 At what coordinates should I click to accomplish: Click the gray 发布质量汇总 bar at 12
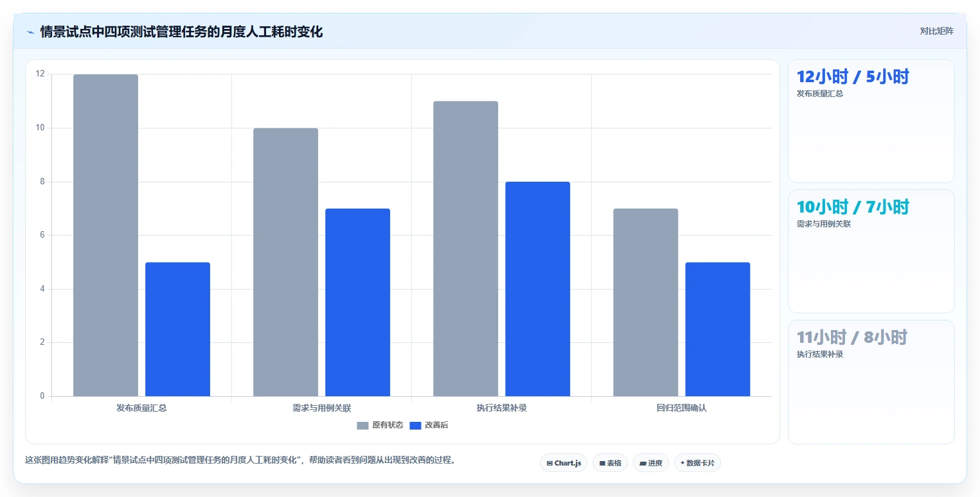pos(105,235)
